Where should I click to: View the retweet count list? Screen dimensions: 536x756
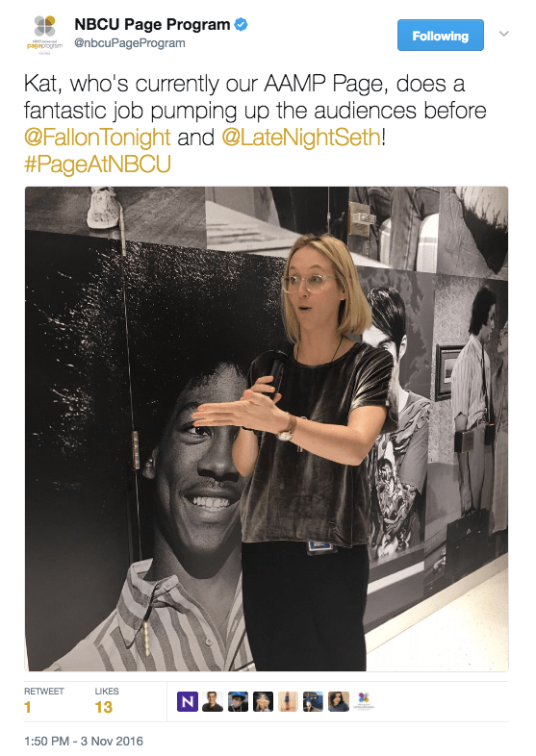point(44,700)
